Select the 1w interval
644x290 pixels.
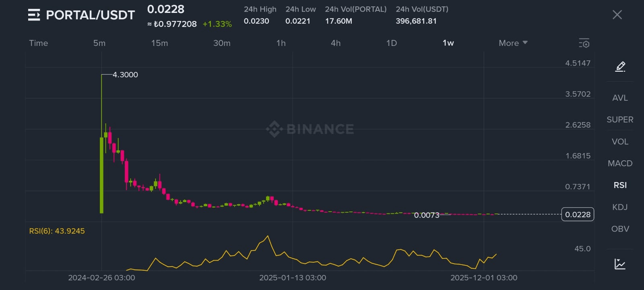448,43
